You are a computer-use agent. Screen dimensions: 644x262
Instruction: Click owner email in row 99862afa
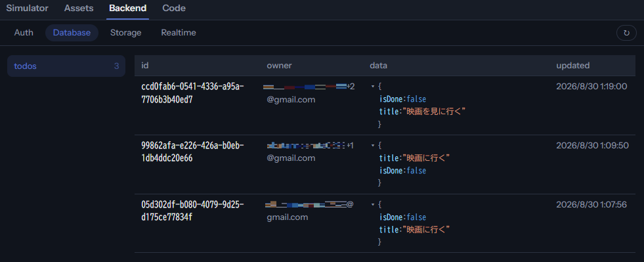point(310,152)
